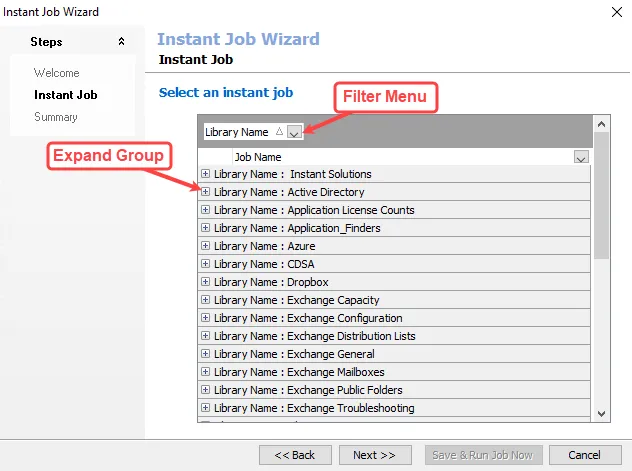The height and width of the screenshot is (471, 632).
Task: Select row 'Library Name : Application_Finders'
Action: (x=394, y=228)
